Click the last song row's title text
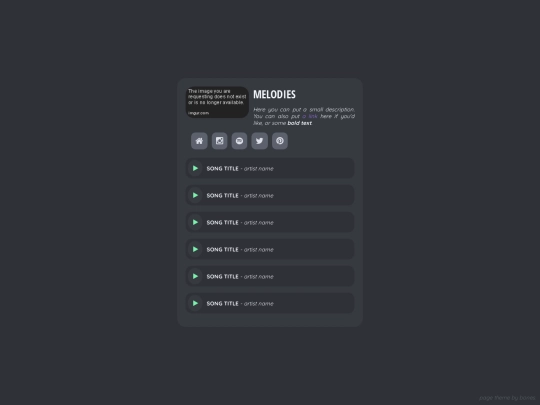Image resolution: width=540 pixels, height=405 pixels. click(222, 303)
